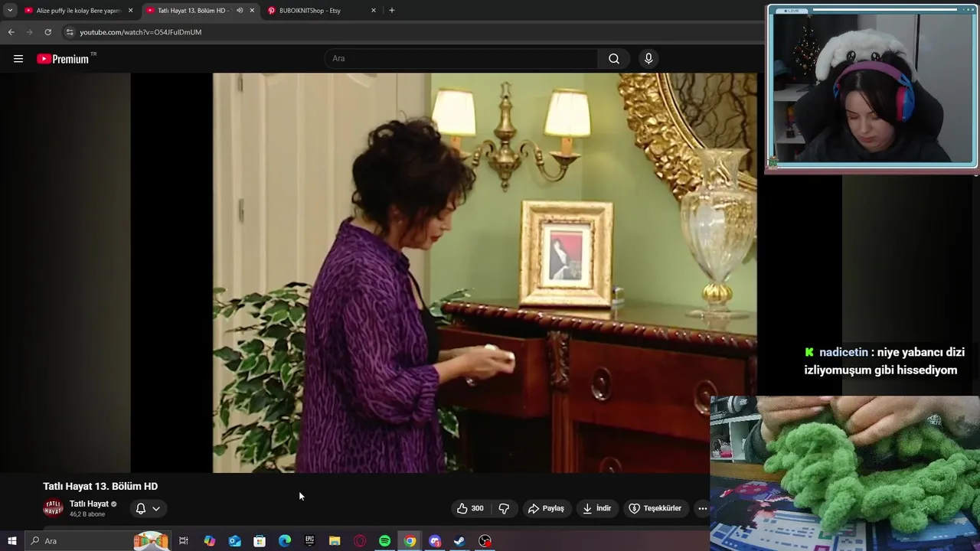980x551 pixels.
Task: Like the video with thumbs up
Action: [462, 508]
